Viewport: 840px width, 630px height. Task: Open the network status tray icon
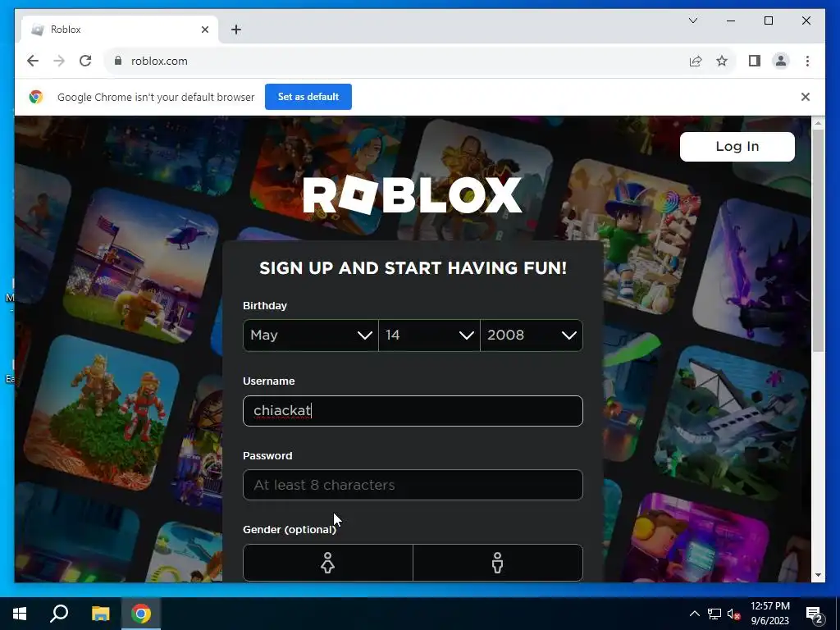[714, 614]
